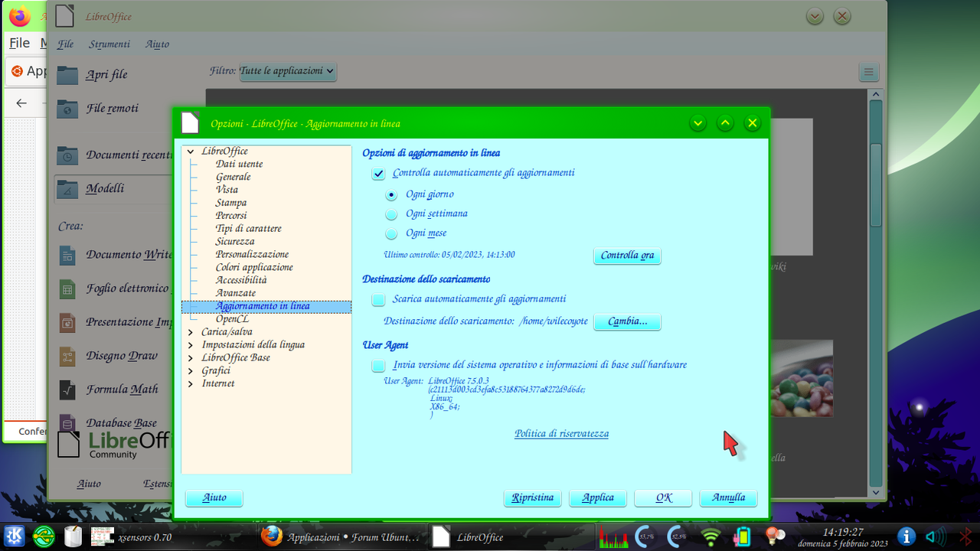Open the Politica di riservatezza link
This screenshot has height=551, width=980.
pyautogui.click(x=562, y=434)
